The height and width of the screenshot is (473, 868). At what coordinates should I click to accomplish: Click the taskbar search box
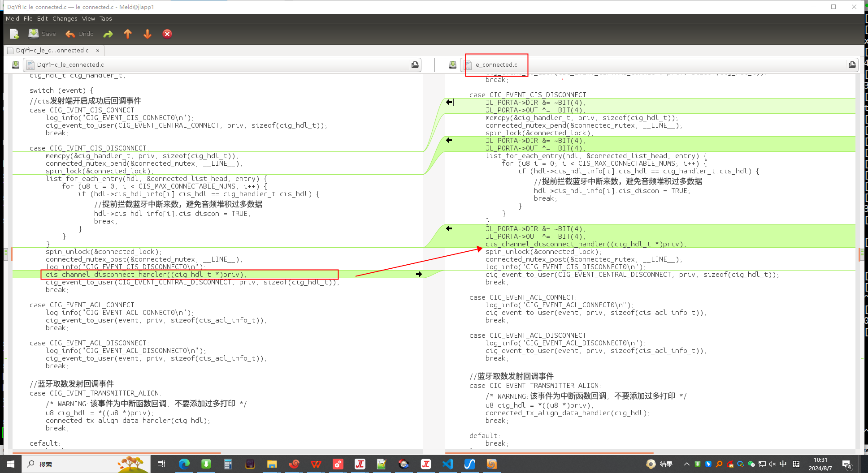(x=85, y=464)
